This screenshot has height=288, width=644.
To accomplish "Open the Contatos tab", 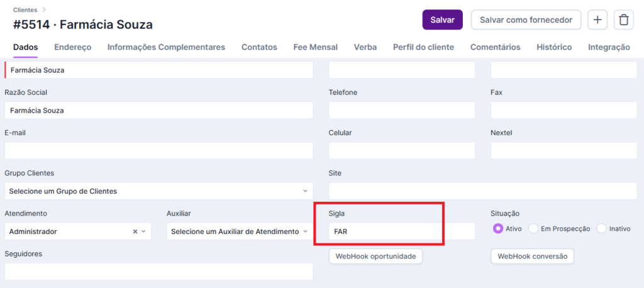I will pyautogui.click(x=259, y=47).
